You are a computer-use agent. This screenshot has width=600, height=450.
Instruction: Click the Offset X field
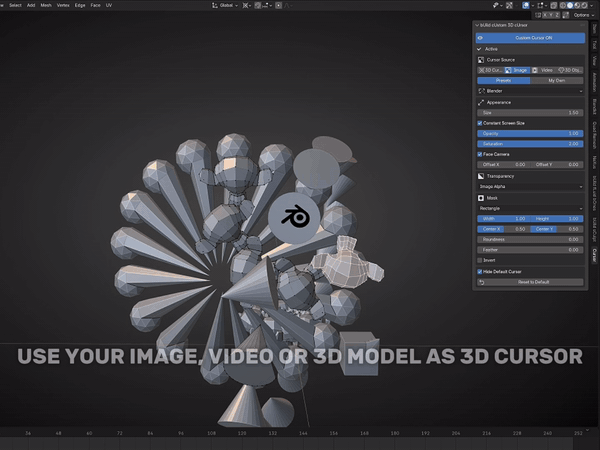pos(504,165)
